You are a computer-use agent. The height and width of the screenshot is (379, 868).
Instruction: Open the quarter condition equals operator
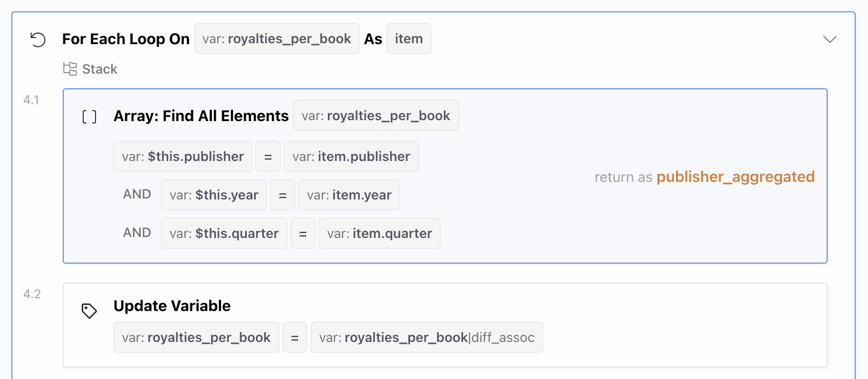[x=303, y=234]
